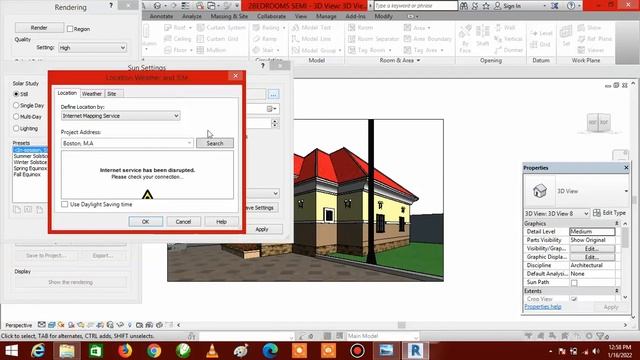Select Single Day solar study
The height and width of the screenshot is (360, 640).
(x=16, y=105)
